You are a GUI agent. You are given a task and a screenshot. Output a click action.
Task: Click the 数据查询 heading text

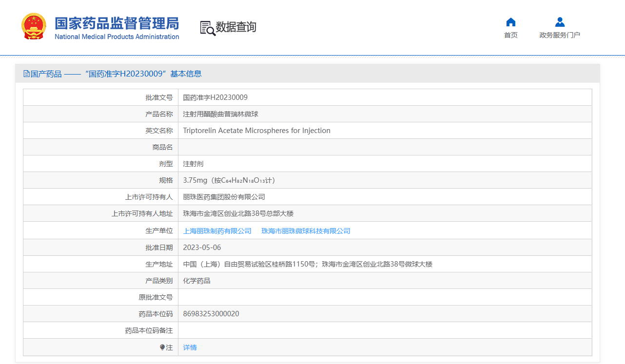(x=236, y=27)
